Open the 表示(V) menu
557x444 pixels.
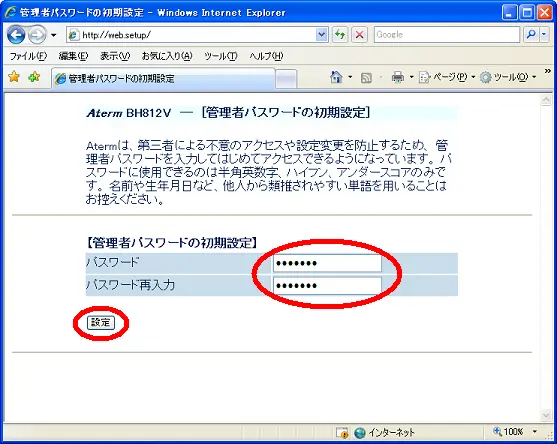click(115, 56)
